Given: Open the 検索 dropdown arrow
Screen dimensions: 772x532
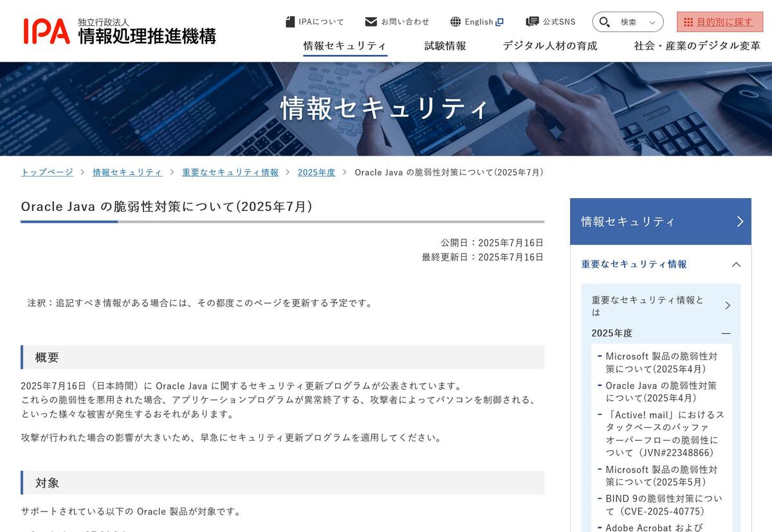Looking at the screenshot, I should pos(652,23).
